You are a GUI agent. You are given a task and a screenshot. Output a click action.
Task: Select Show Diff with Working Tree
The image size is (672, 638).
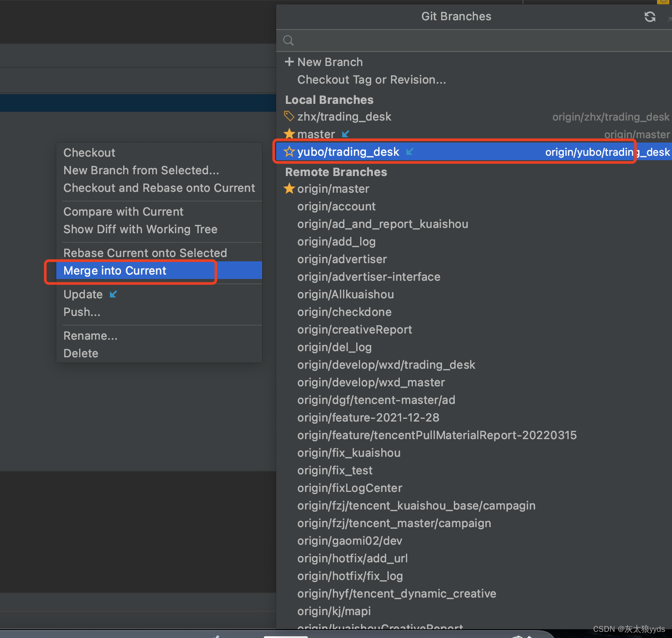(x=140, y=229)
